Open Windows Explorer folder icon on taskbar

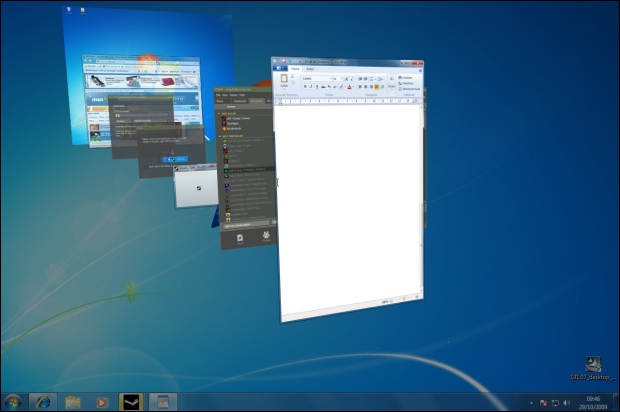(72, 401)
